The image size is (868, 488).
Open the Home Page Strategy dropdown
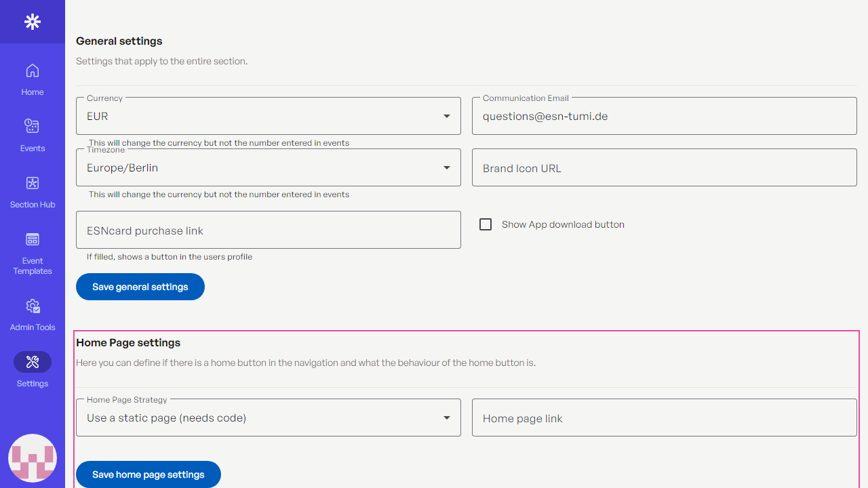click(x=268, y=418)
